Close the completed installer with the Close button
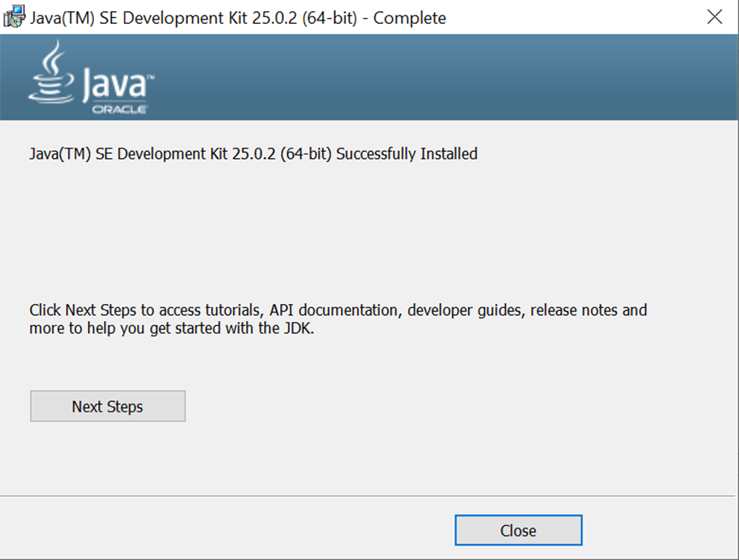This screenshot has width=739, height=560. 518,530
